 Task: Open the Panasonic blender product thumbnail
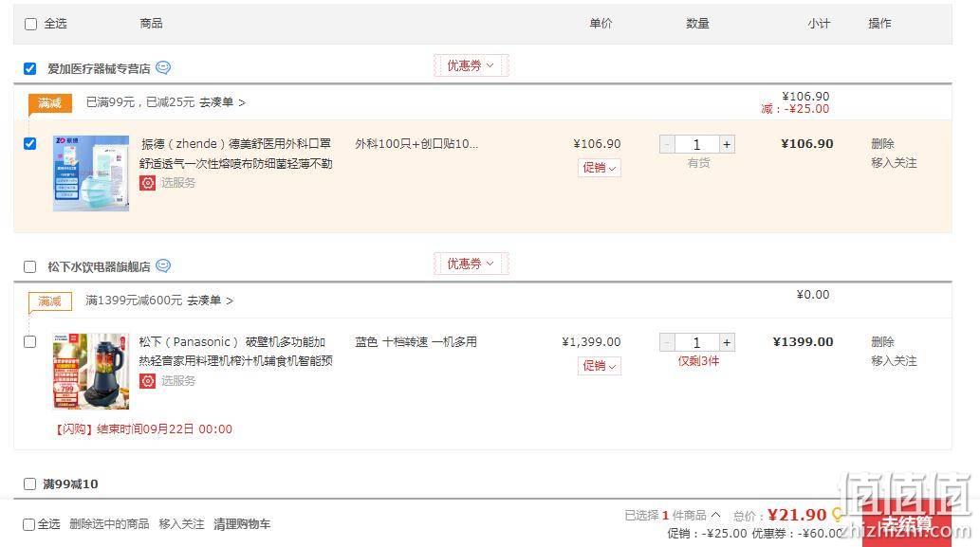coord(91,371)
